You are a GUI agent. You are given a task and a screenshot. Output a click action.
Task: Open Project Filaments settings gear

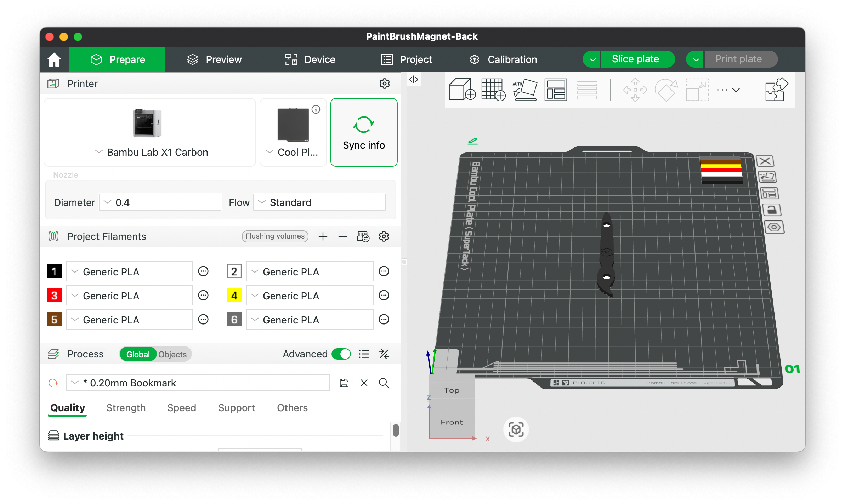384,236
